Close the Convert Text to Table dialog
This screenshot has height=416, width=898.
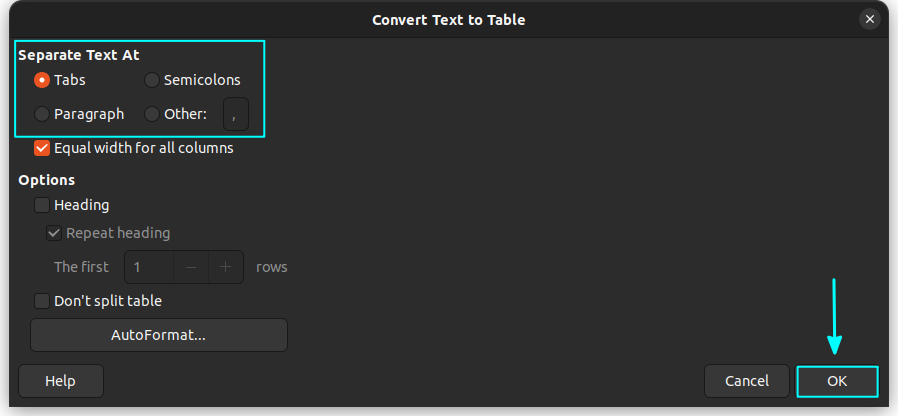tap(869, 19)
